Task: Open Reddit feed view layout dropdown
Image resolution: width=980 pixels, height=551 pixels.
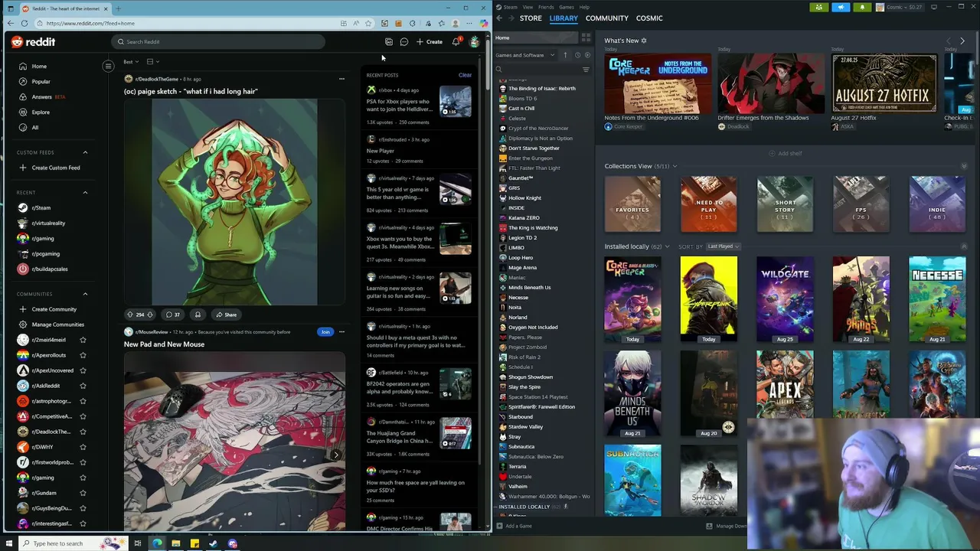Action: (x=152, y=61)
